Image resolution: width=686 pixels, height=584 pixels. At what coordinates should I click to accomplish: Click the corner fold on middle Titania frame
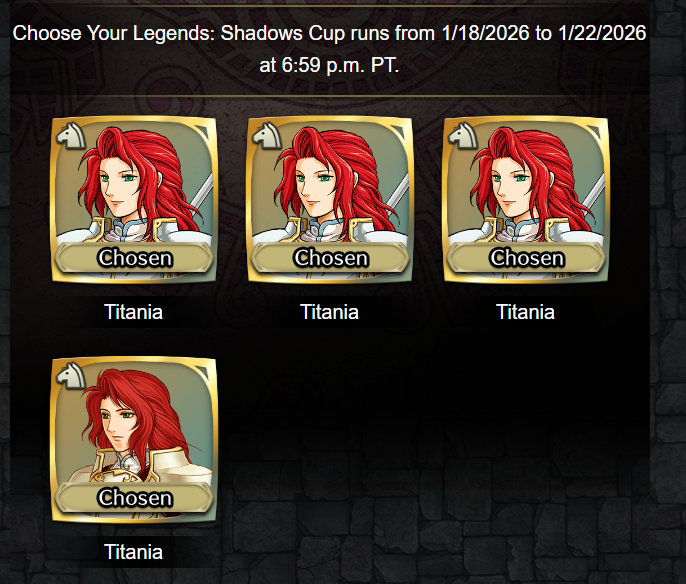(397, 133)
